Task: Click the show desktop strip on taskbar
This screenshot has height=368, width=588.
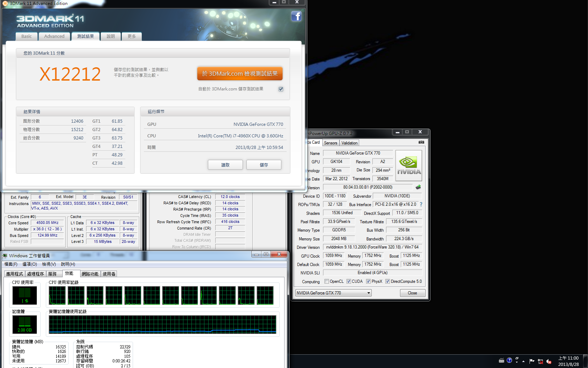Action: point(585,361)
